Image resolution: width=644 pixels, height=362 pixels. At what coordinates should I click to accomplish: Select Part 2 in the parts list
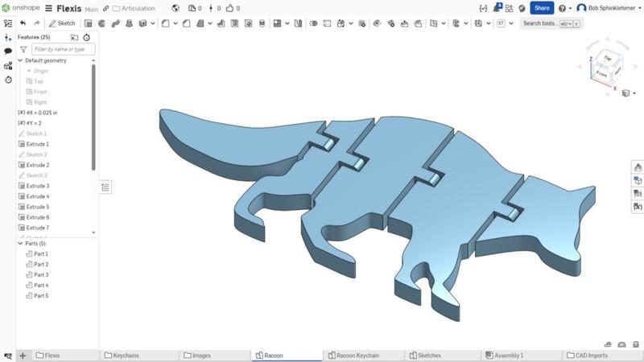click(x=40, y=264)
